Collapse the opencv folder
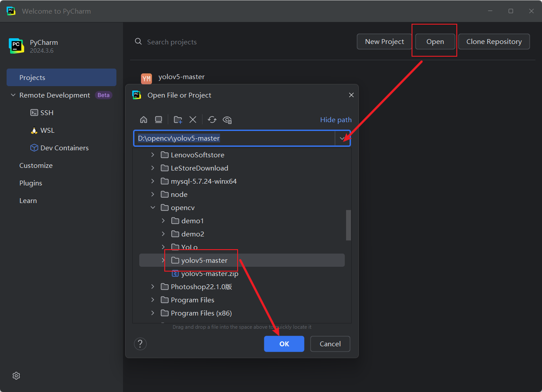Image resolution: width=542 pixels, height=392 pixels. (x=152, y=207)
